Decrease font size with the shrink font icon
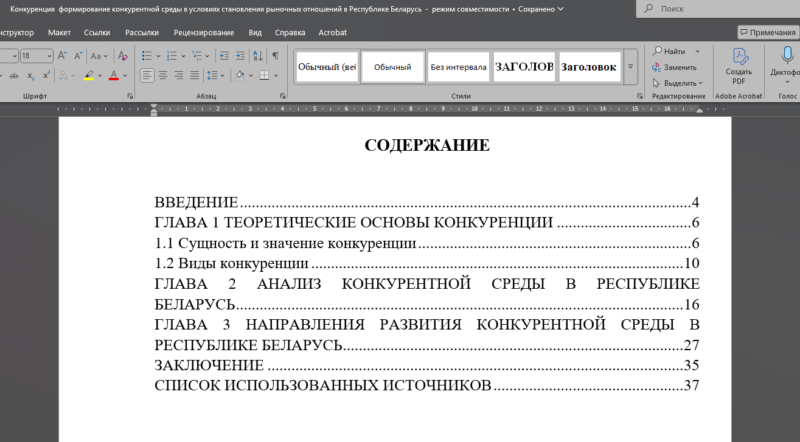This screenshot has height=442, width=800. tap(79, 56)
